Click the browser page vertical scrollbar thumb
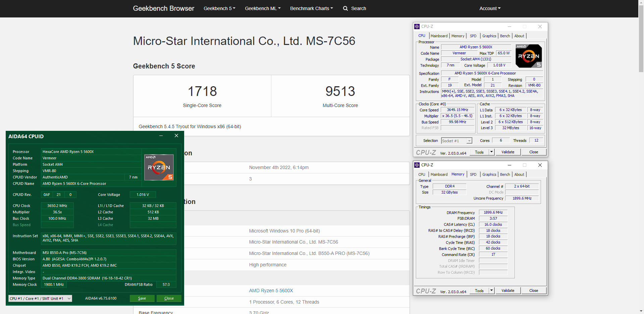This screenshot has width=644, height=314. (x=641, y=39)
